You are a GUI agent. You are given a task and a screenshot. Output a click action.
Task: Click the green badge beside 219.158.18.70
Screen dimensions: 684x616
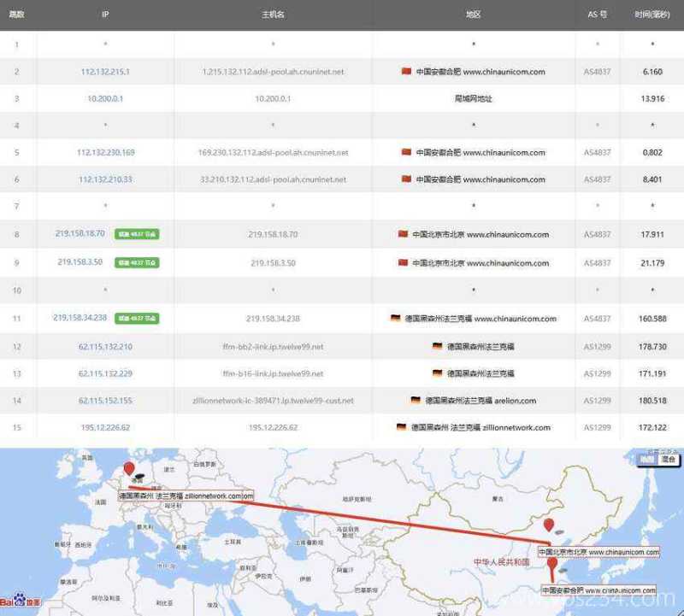(137, 234)
